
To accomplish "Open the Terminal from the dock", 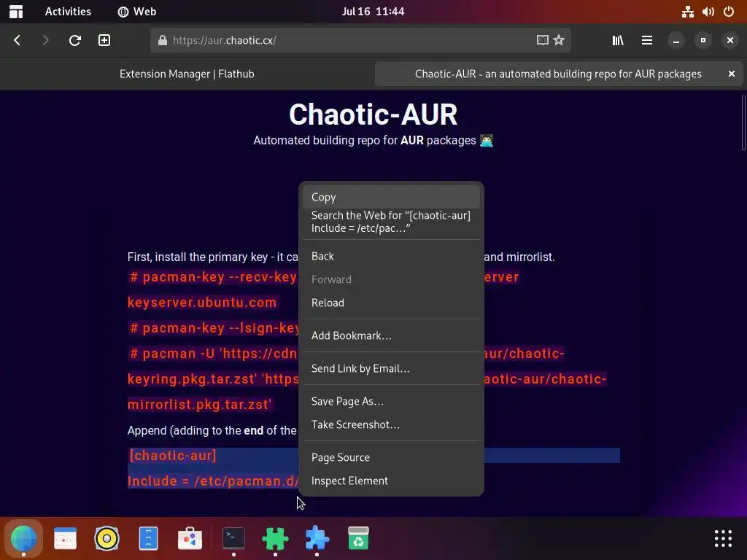I will tap(233, 538).
